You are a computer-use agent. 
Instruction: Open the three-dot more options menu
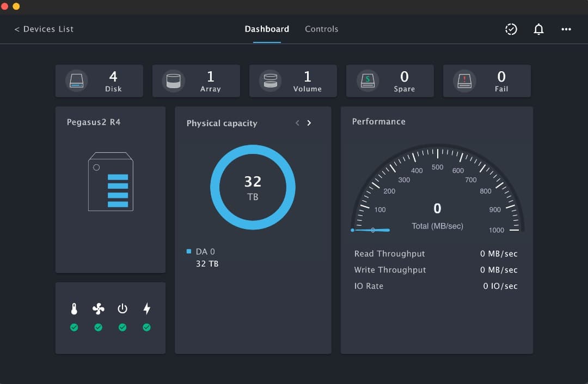(566, 29)
